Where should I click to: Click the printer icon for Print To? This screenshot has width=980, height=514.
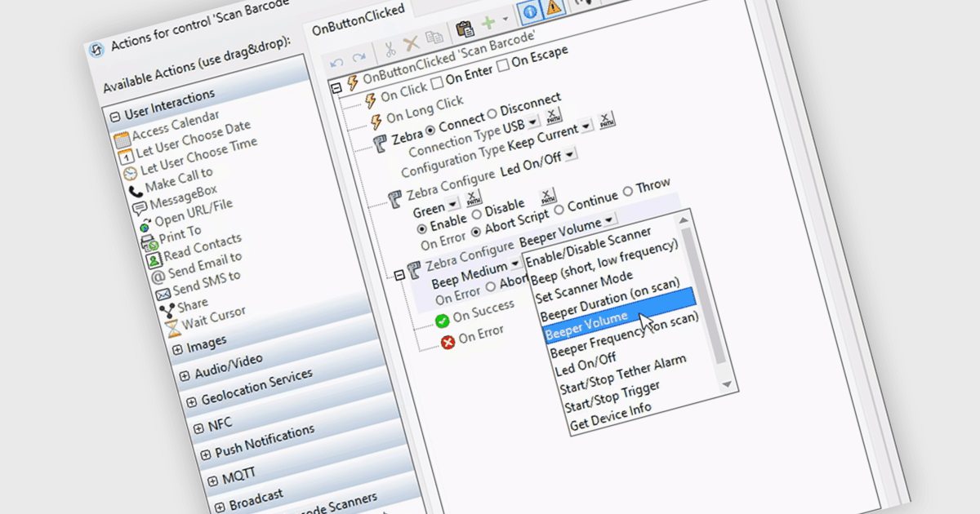(149, 243)
